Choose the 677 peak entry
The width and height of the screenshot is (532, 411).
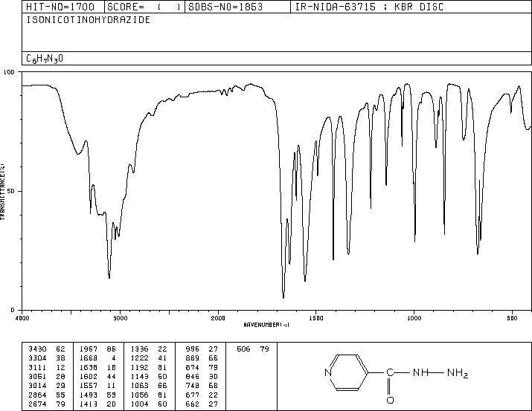click(x=202, y=395)
